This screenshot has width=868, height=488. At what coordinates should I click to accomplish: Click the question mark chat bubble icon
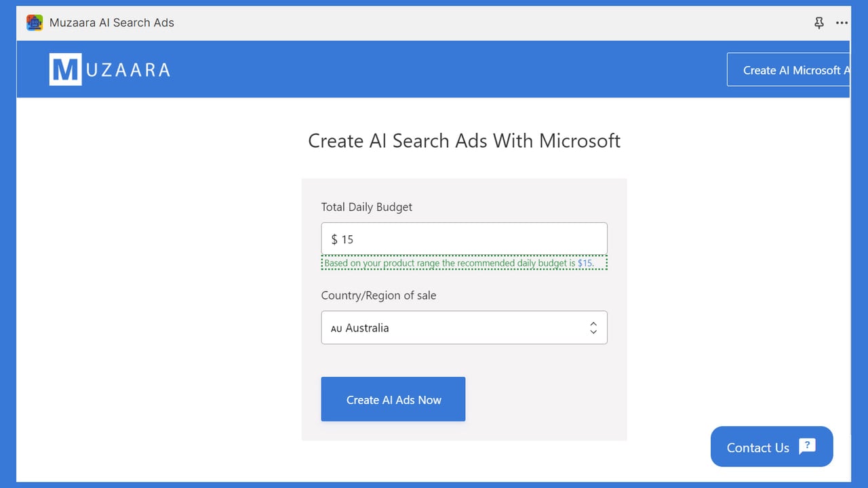(807, 446)
